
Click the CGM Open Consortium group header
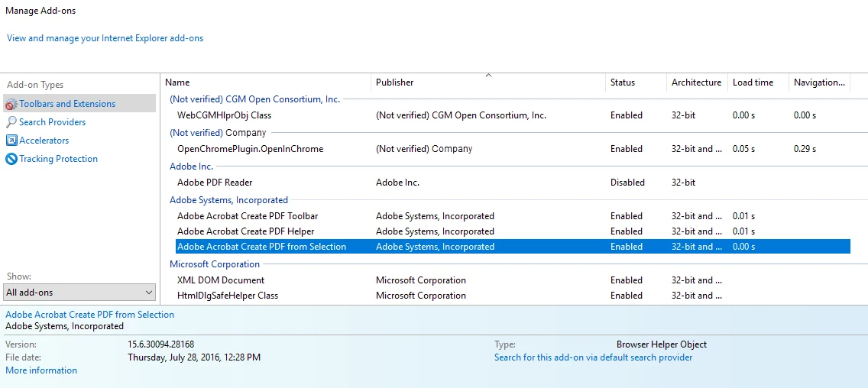tap(254, 99)
